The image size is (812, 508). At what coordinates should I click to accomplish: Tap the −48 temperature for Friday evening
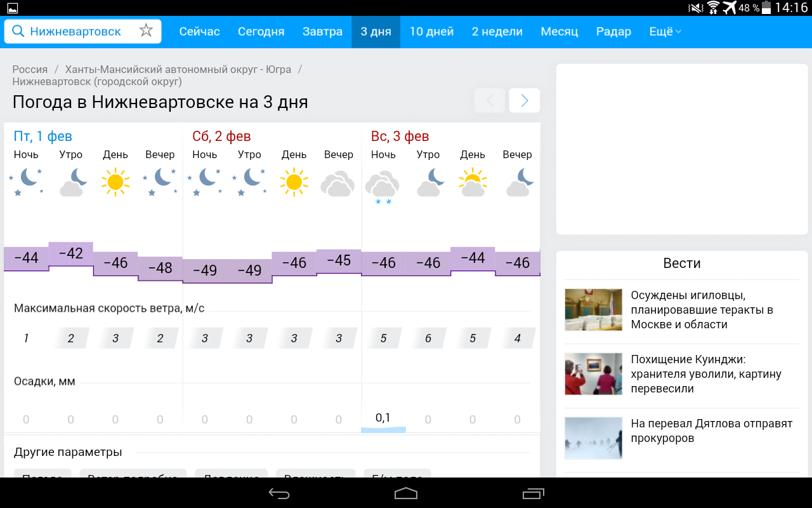click(x=160, y=268)
